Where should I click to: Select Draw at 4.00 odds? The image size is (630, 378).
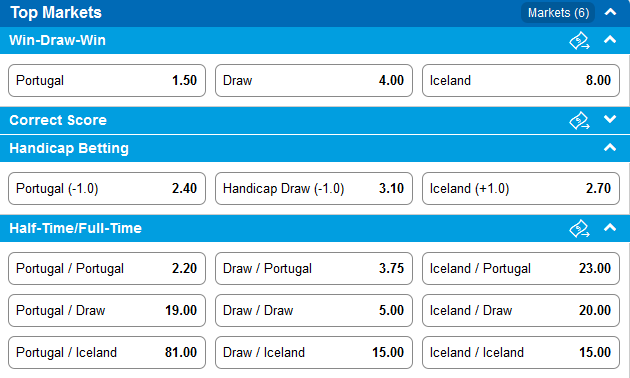tap(314, 80)
